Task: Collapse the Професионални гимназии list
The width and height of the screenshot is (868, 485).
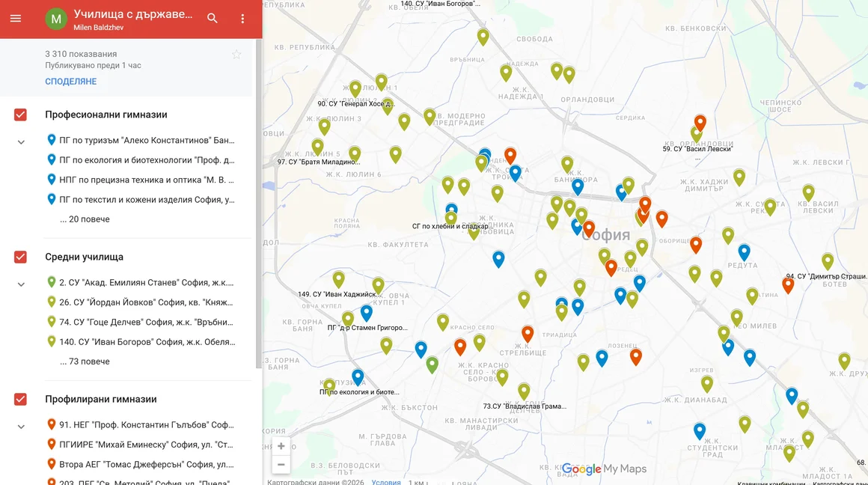Action: click(x=21, y=142)
